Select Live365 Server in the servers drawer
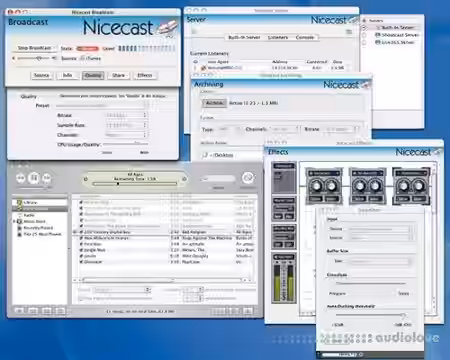This screenshot has width=450, height=360. pyautogui.click(x=395, y=42)
